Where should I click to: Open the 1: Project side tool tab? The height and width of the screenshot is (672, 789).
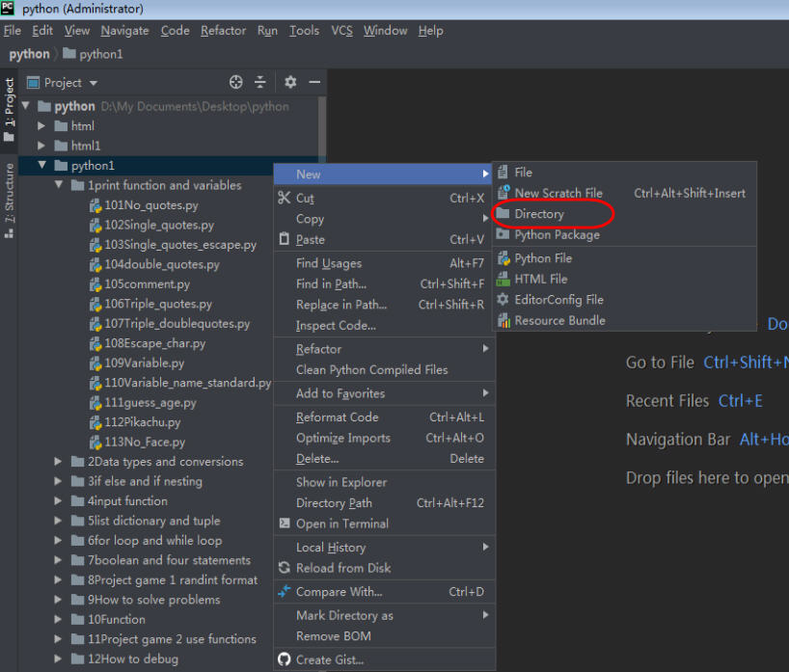tap(9, 109)
